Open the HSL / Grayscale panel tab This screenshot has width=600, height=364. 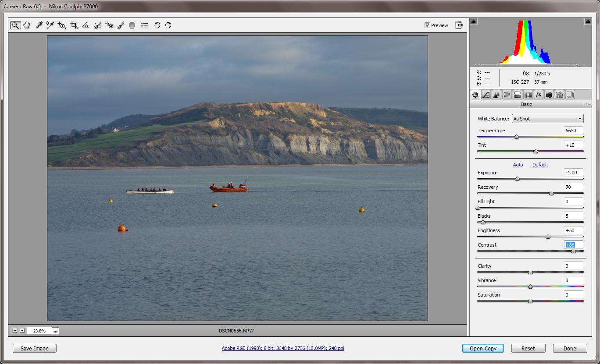507,95
